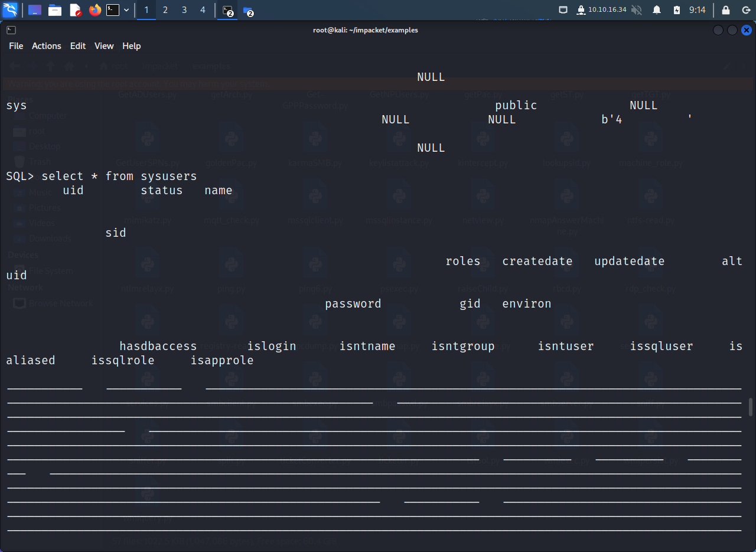Lock the screen with padlock icon
The image size is (756, 552).
[x=726, y=10]
